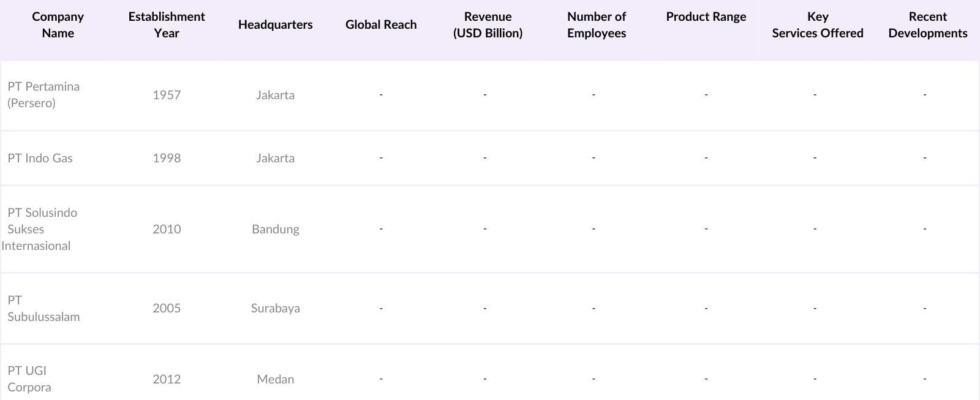Select the Recent Developments column header
This screenshot has width=980, height=400.
click(x=927, y=25)
